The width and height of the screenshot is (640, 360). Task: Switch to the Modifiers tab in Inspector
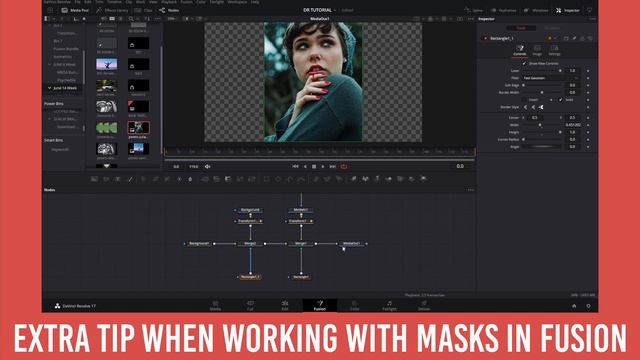[x=552, y=28]
